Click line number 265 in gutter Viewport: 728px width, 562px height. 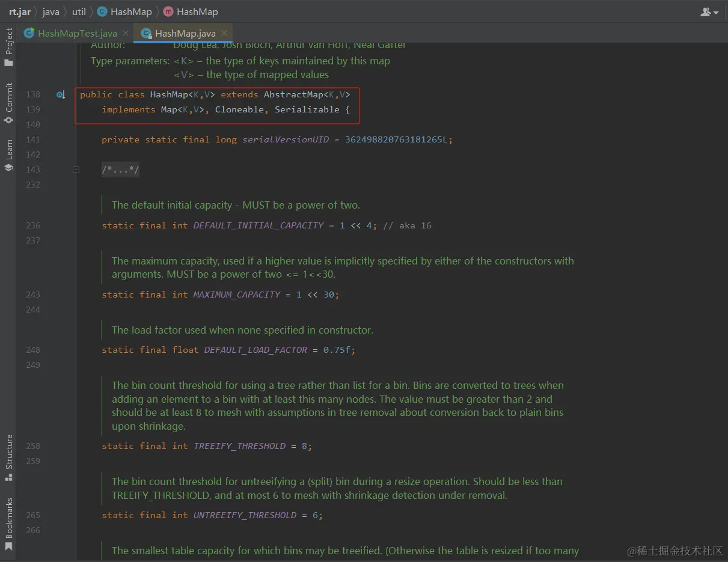33,515
